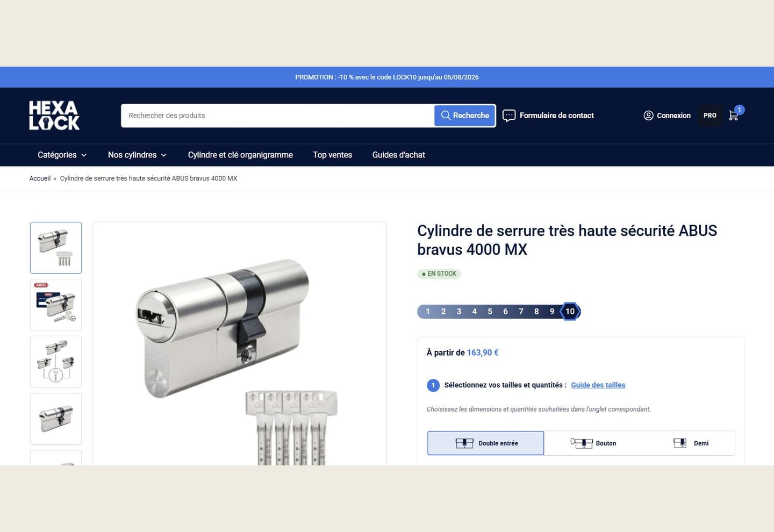This screenshot has width=774, height=532.
Task: Open the Guide des tailles link
Action: coord(598,385)
